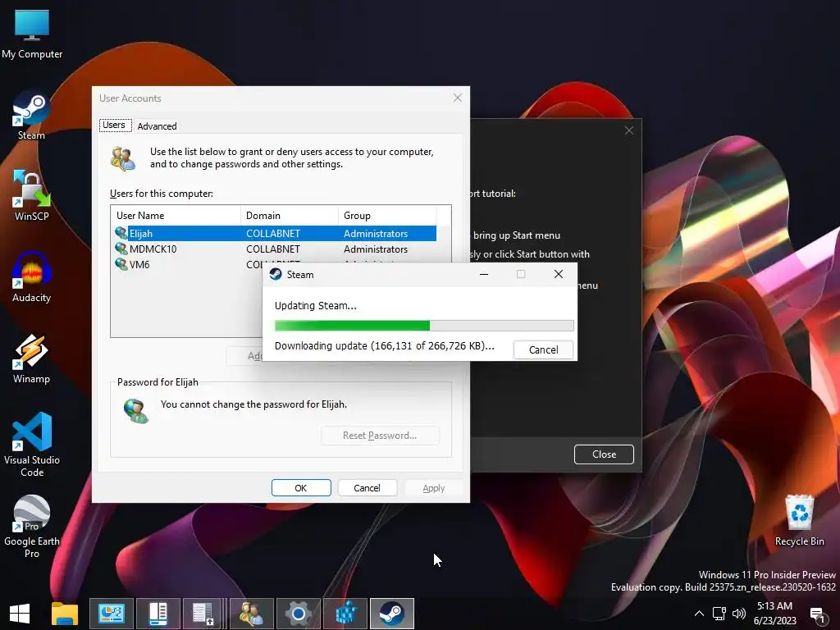Switch to the Advanced tab

click(x=157, y=126)
